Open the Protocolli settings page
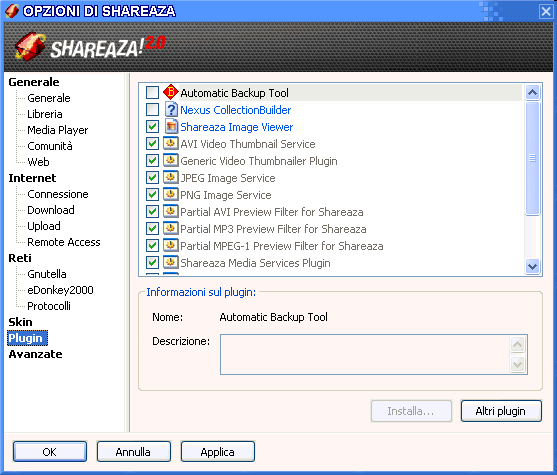This screenshot has height=475, width=557. tap(49, 306)
